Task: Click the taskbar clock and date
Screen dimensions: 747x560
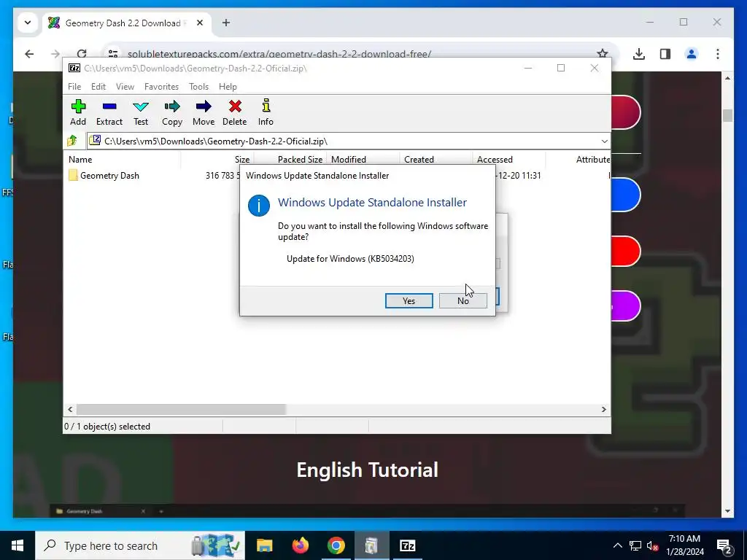Action: coord(684,545)
